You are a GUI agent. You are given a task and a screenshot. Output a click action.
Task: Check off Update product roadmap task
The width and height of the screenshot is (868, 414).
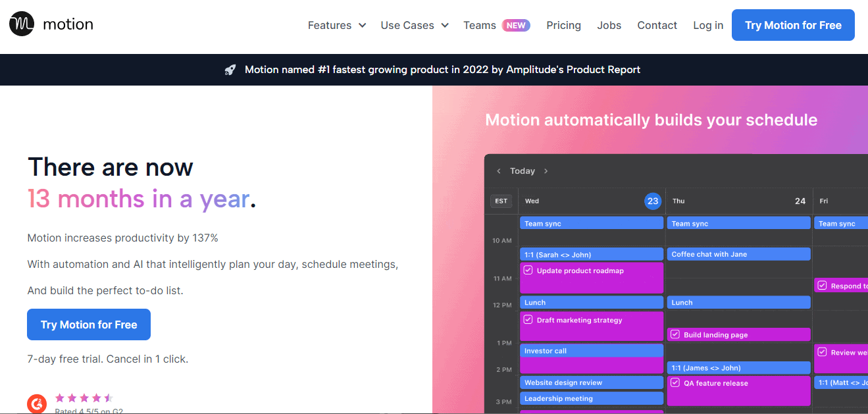(528, 271)
